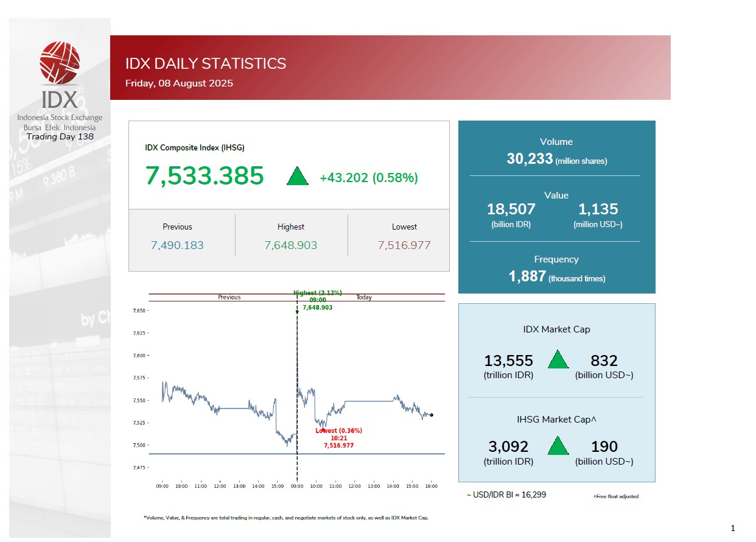Click the green triangle in IHSG Market Cap

(558, 445)
